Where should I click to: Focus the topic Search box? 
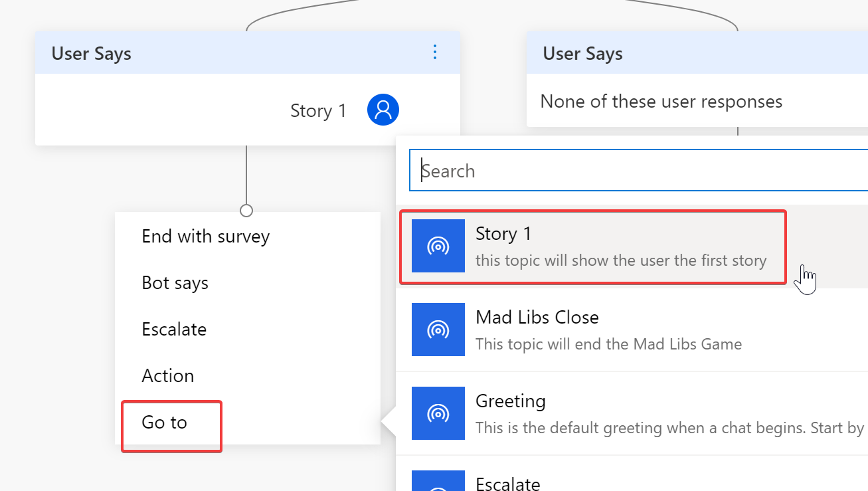pyautogui.click(x=638, y=171)
